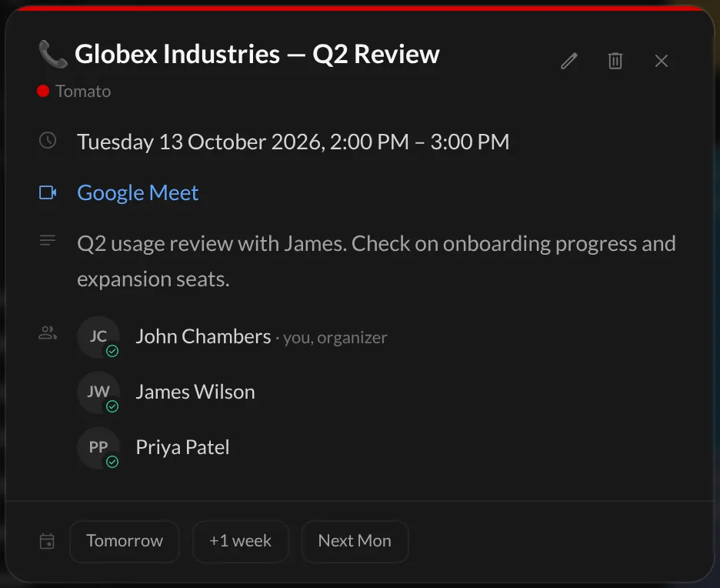Click the event title Globex Industries — Q2 Review
720x588 pixels.
tap(257, 54)
